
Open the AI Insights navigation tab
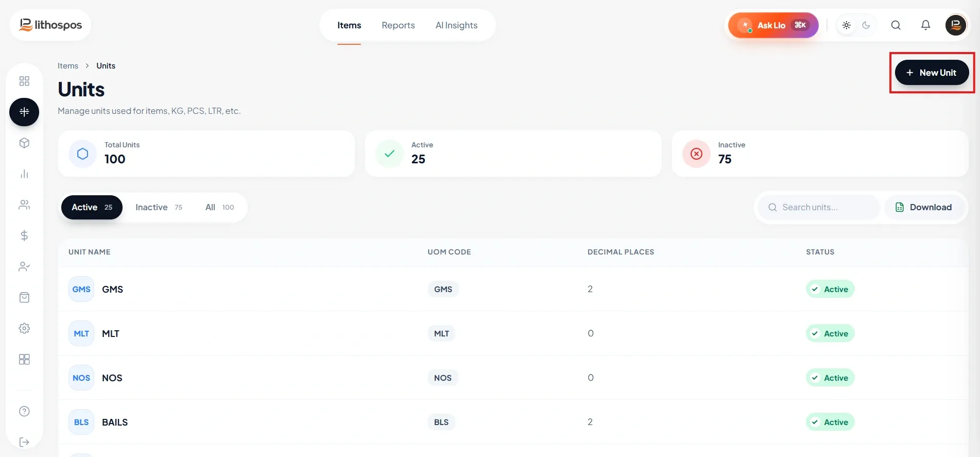coord(456,25)
